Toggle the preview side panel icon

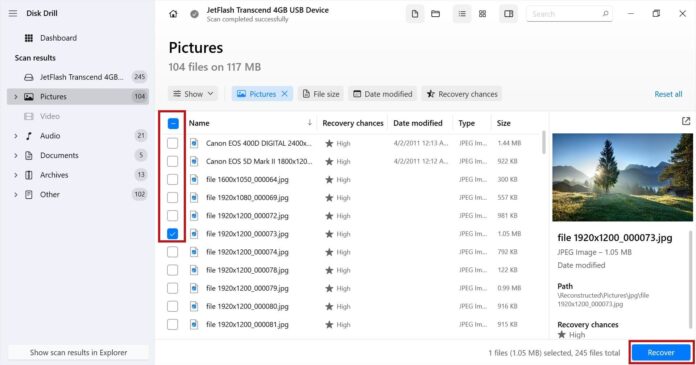(509, 14)
